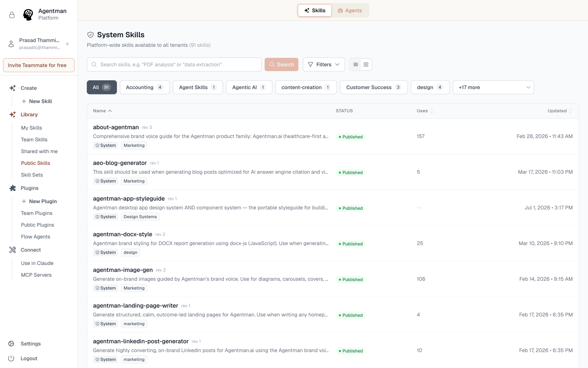Viewport: 588px width, 368px height.
Task: Open the about-agentman skill
Action: point(116,127)
